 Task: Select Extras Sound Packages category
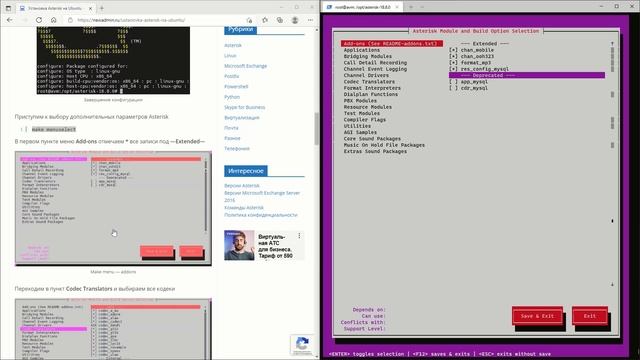click(x=375, y=151)
